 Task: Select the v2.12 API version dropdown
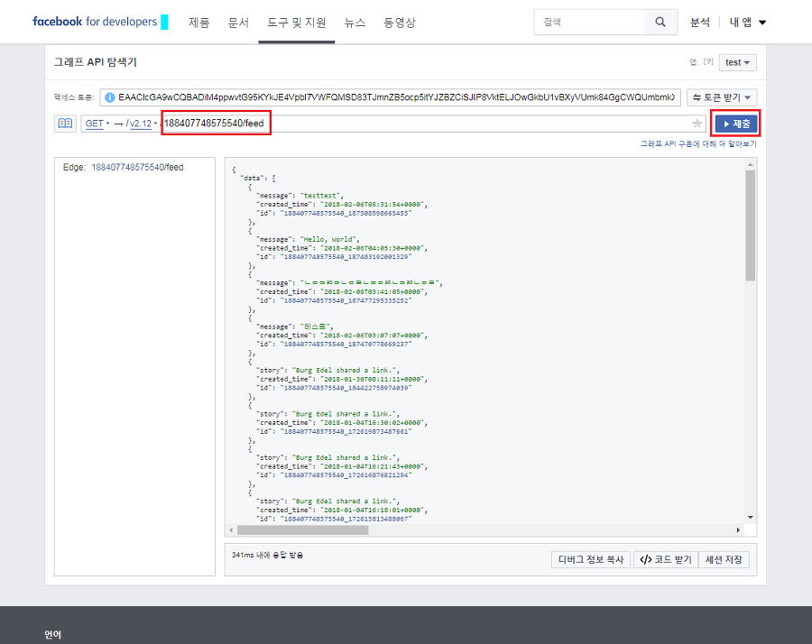pyautogui.click(x=142, y=124)
